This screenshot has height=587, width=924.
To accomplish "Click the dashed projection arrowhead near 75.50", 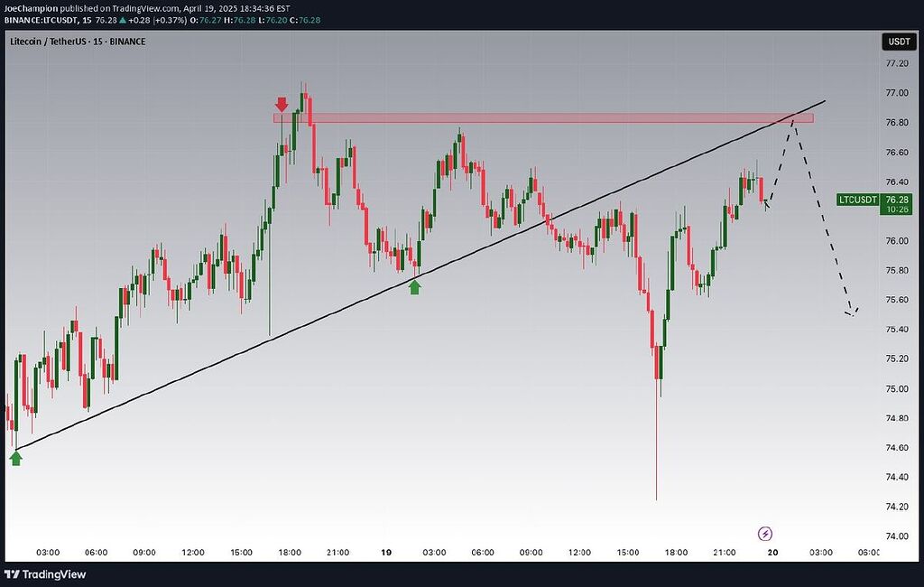I will (852, 312).
